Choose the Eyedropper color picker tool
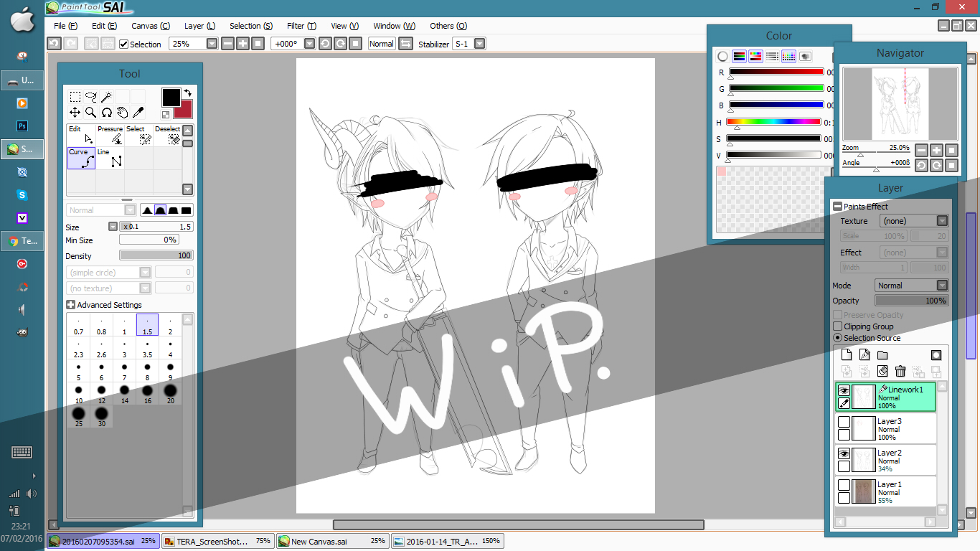The width and height of the screenshot is (980, 551). [138, 112]
